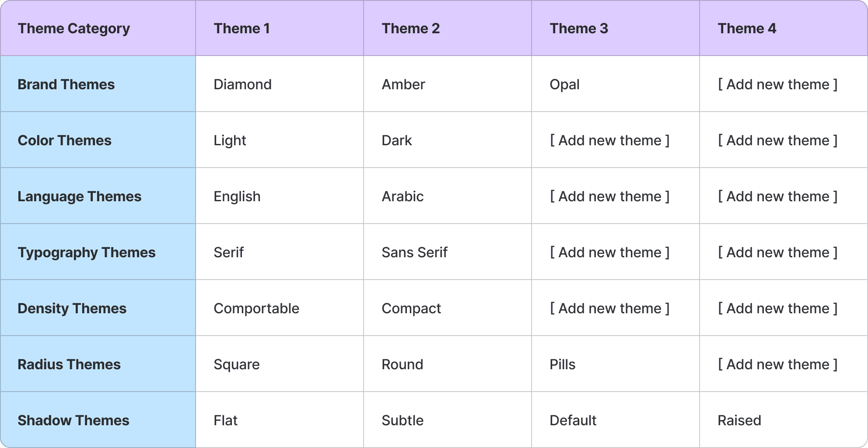The width and height of the screenshot is (868, 448).
Task: Click the Brand Themes row label
Action: click(66, 84)
